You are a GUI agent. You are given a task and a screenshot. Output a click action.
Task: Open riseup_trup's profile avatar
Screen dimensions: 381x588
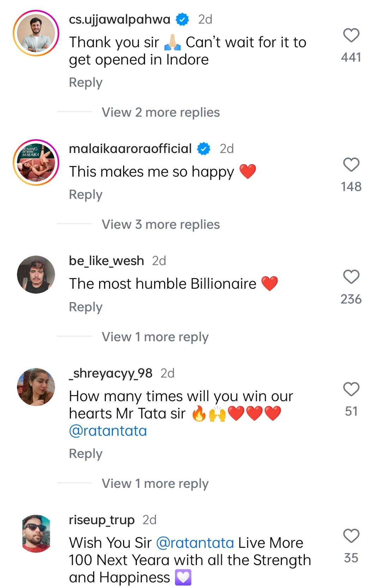click(36, 533)
